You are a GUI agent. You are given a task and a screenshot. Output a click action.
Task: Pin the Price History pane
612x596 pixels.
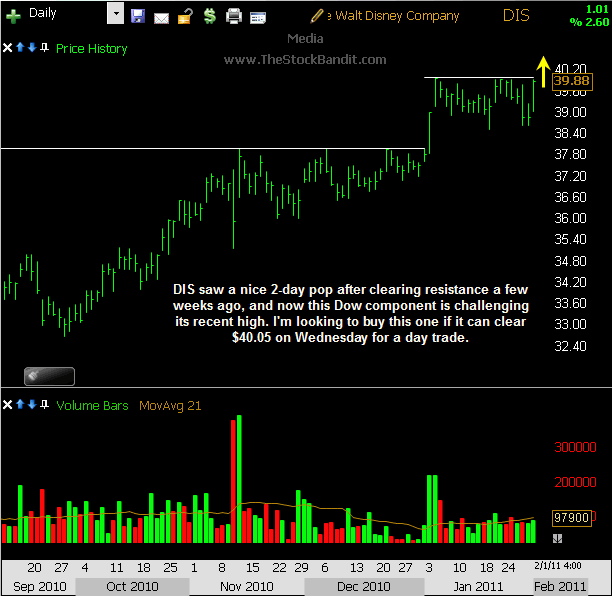[x=46, y=48]
